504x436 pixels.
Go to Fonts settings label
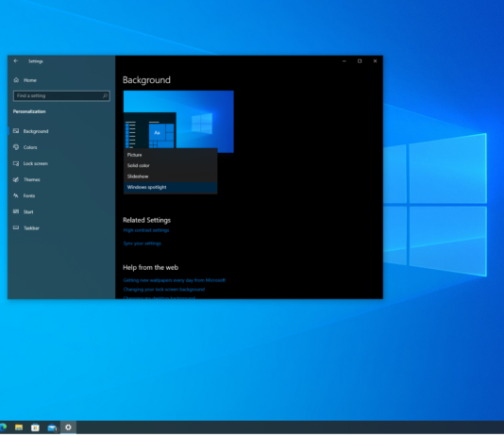(29, 195)
